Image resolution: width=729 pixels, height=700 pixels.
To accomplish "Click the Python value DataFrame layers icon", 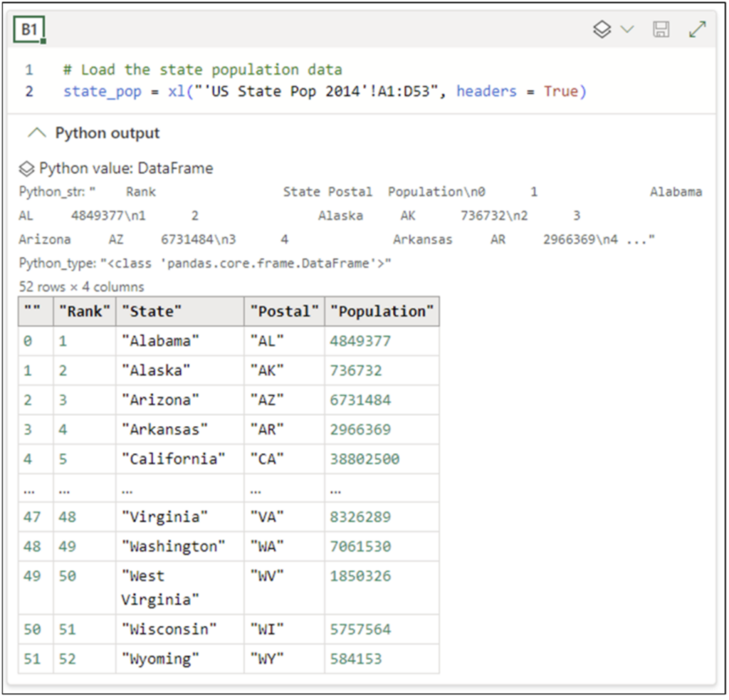I will click(x=26, y=169).
